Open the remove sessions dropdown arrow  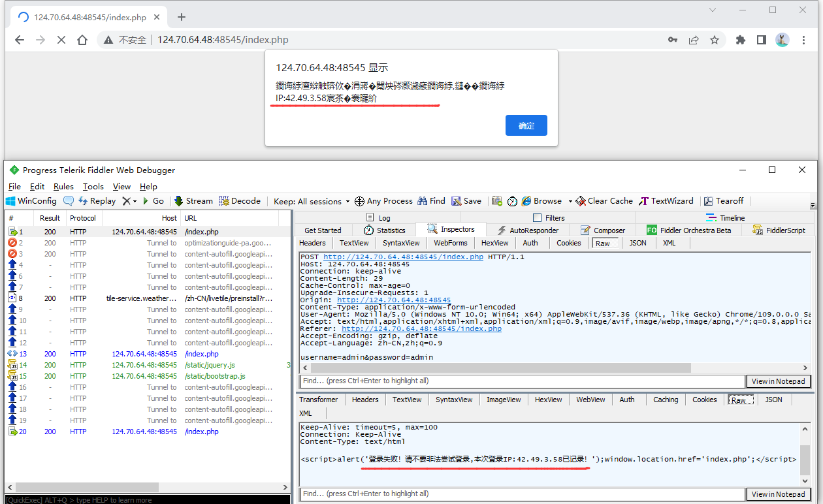tap(135, 201)
